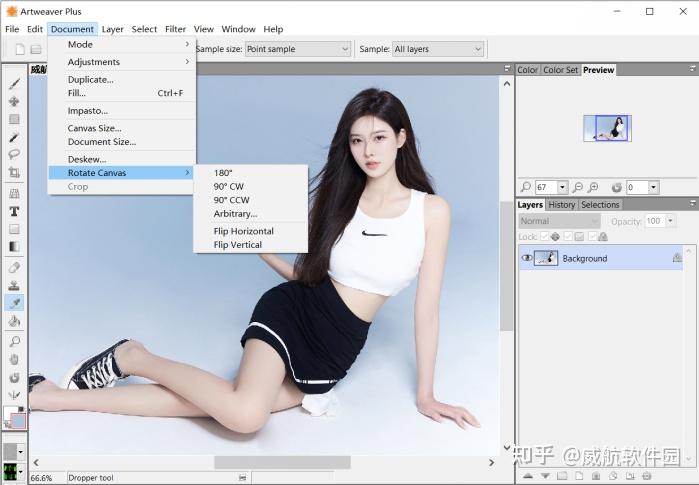
Task: Select the Hand pan tool
Action: (14, 359)
